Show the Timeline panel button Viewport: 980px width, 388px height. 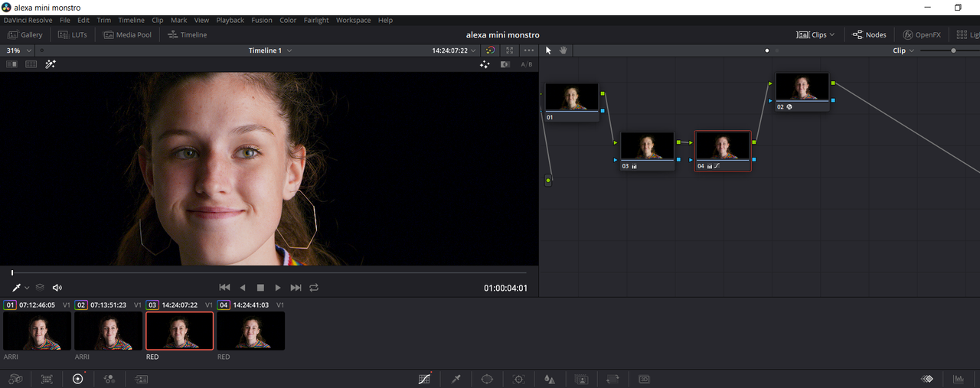tap(187, 34)
